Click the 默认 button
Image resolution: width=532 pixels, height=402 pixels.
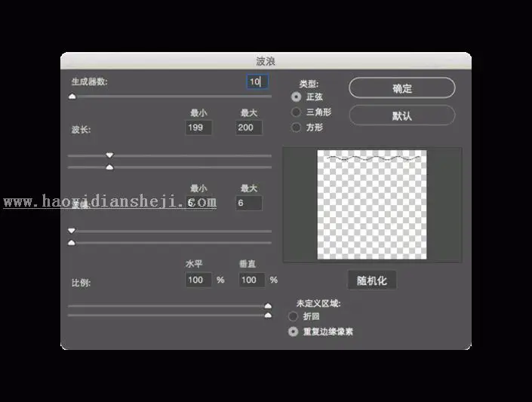401,115
